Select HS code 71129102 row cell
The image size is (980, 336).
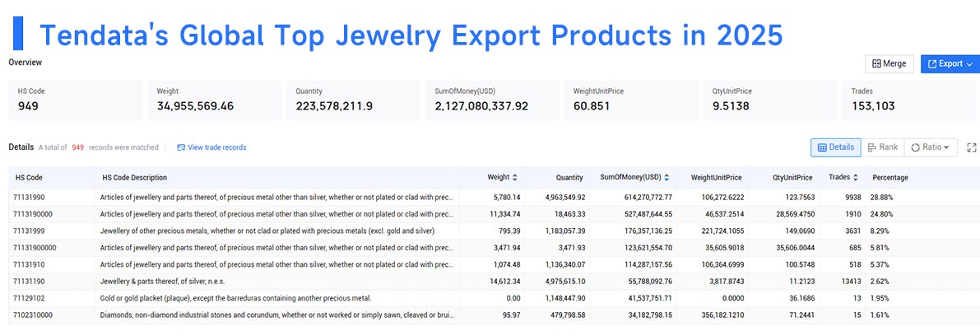(x=29, y=298)
